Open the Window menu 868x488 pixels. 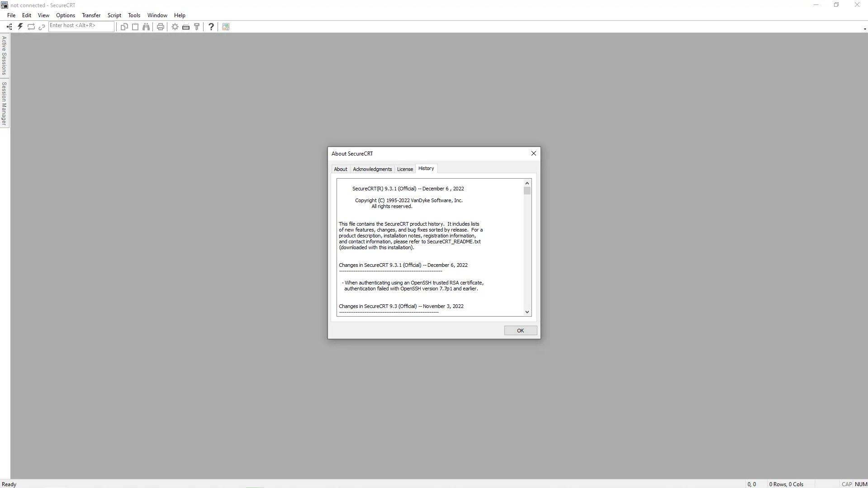pyautogui.click(x=157, y=15)
